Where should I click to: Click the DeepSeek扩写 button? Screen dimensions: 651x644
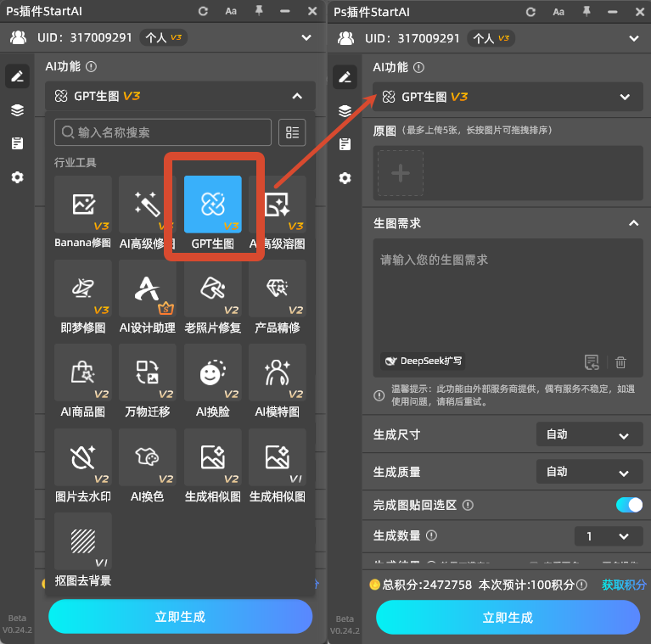(423, 361)
